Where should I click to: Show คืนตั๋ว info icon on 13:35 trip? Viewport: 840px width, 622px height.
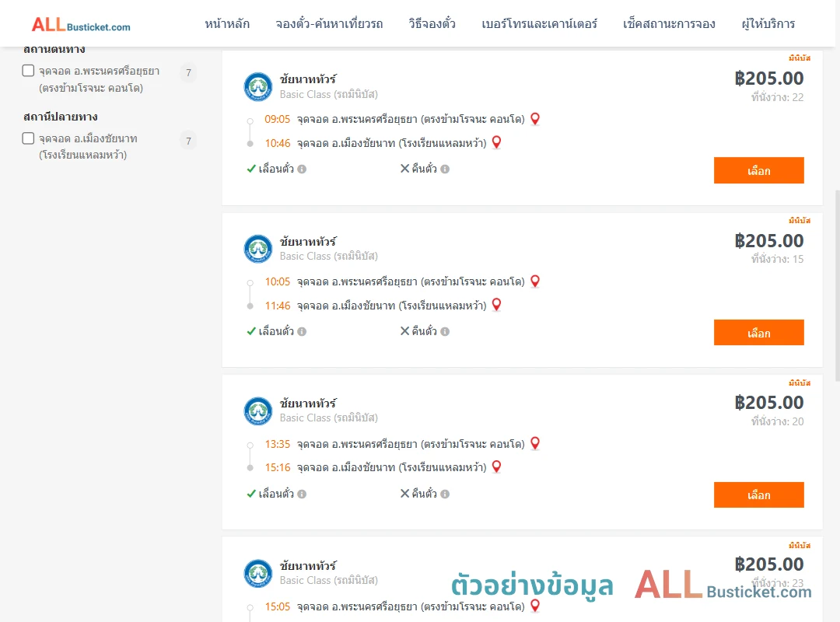click(445, 494)
